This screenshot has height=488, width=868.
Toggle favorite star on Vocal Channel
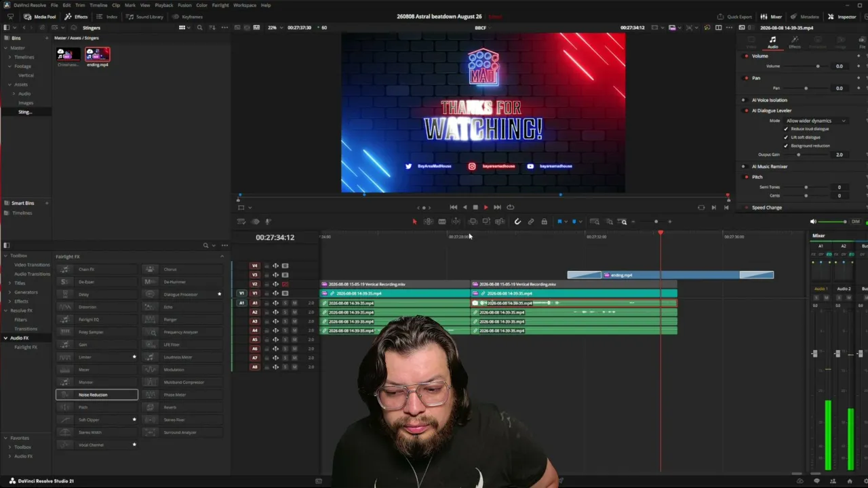coord(134,445)
